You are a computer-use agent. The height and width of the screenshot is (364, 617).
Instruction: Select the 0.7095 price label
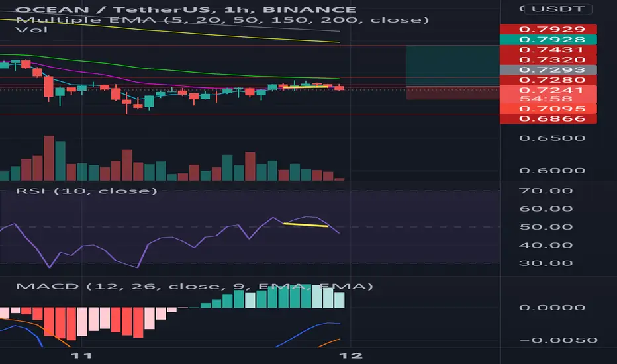coord(548,109)
